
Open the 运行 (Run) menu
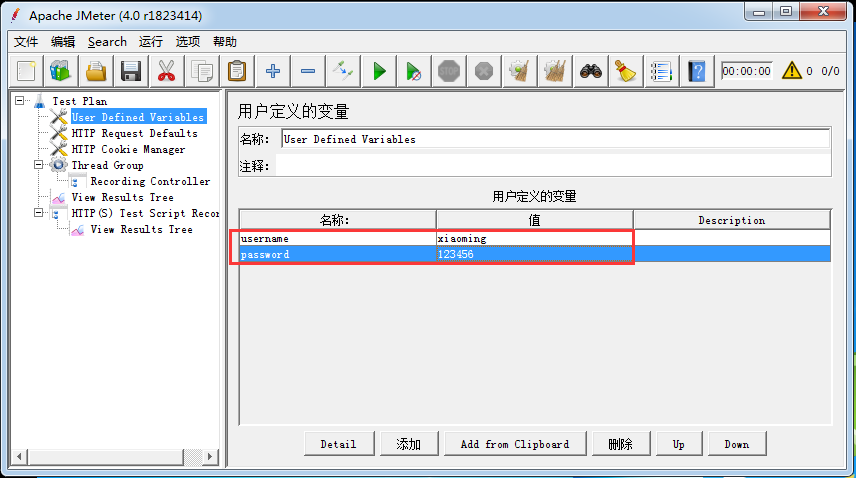(x=151, y=42)
